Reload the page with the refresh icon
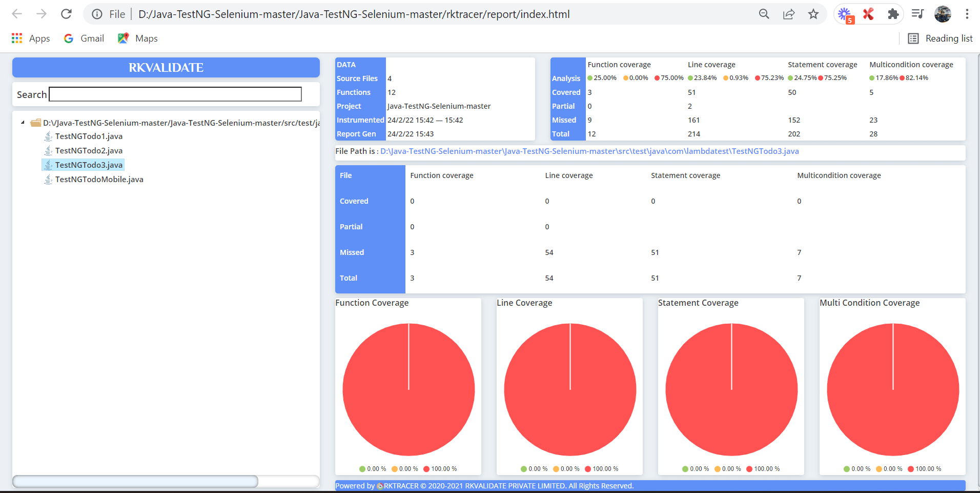Viewport: 980px width, 493px height. (66, 14)
